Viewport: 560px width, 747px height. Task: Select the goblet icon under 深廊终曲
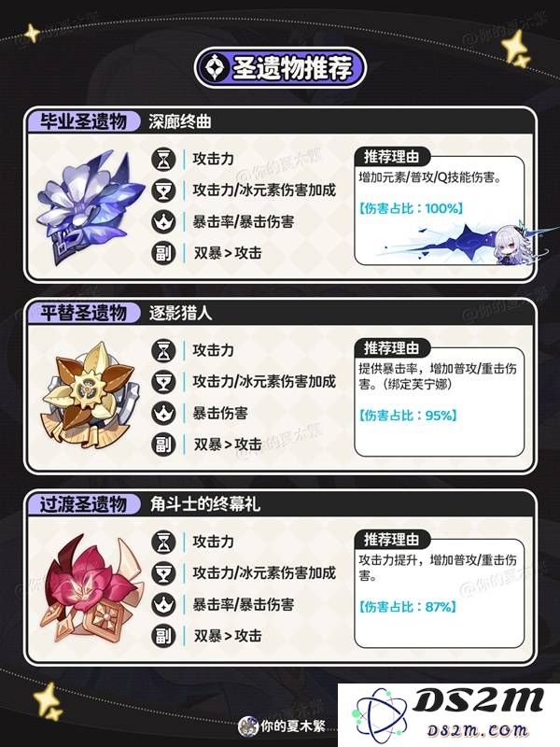point(164,190)
